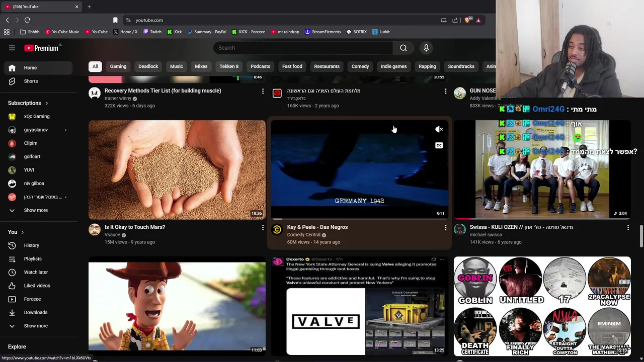Select the Podcasts filter chip
644x362 pixels.
[x=260, y=66]
